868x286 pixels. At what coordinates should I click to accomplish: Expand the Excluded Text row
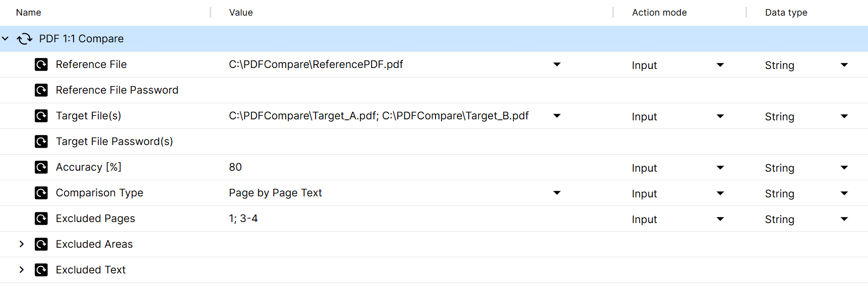[x=22, y=270]
